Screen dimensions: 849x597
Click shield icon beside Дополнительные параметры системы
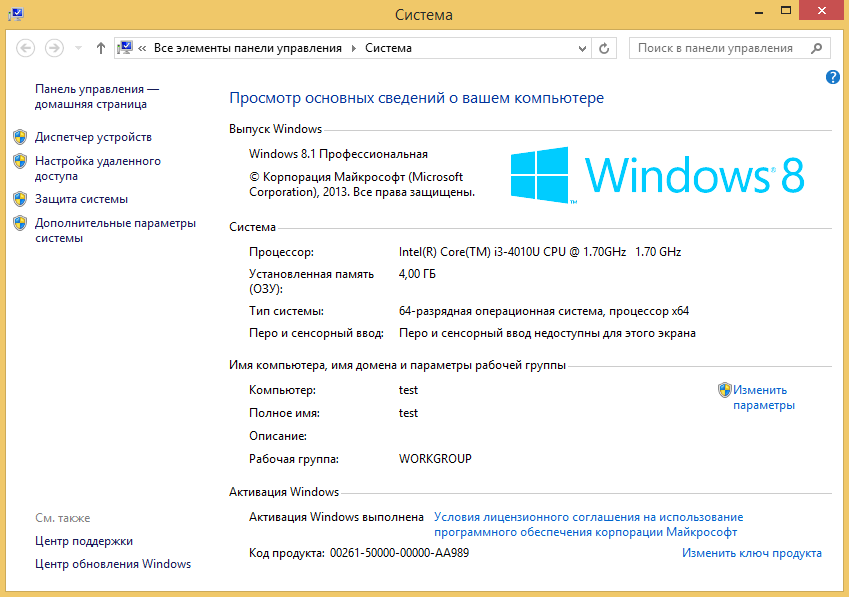pos(20,222)
